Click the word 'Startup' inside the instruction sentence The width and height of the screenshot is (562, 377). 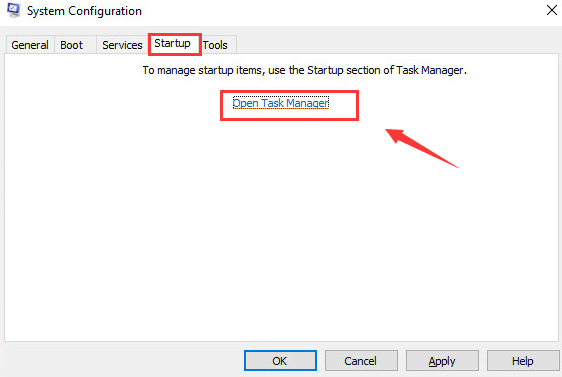pos(325,70)
